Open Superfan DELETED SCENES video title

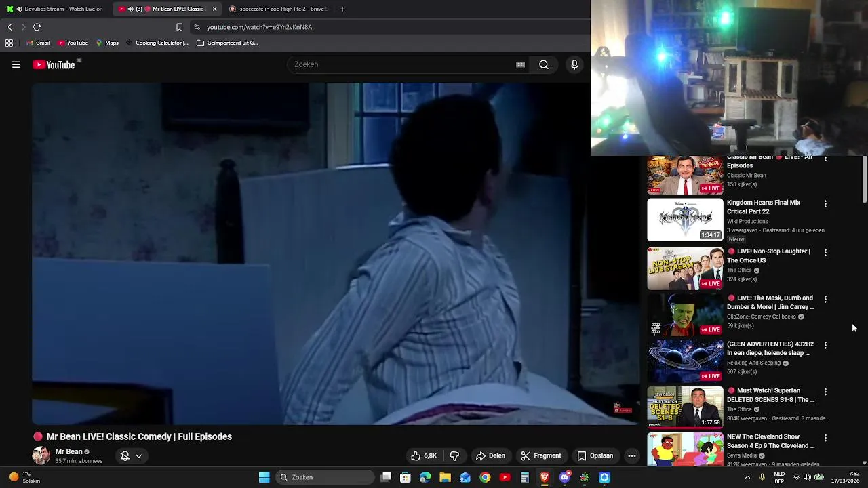(770, 395)
